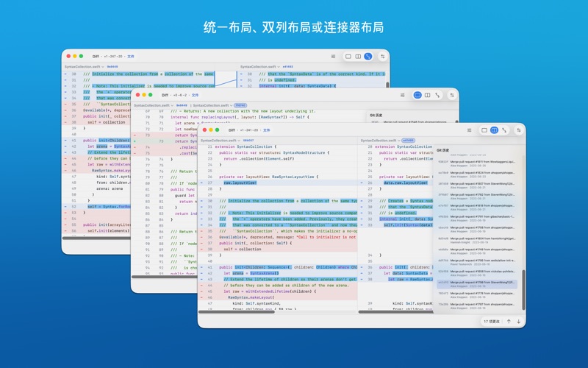Screen dimensions: 588x368
Task: Click horizontal scrollbar in back window
Action: coord(96,238)
